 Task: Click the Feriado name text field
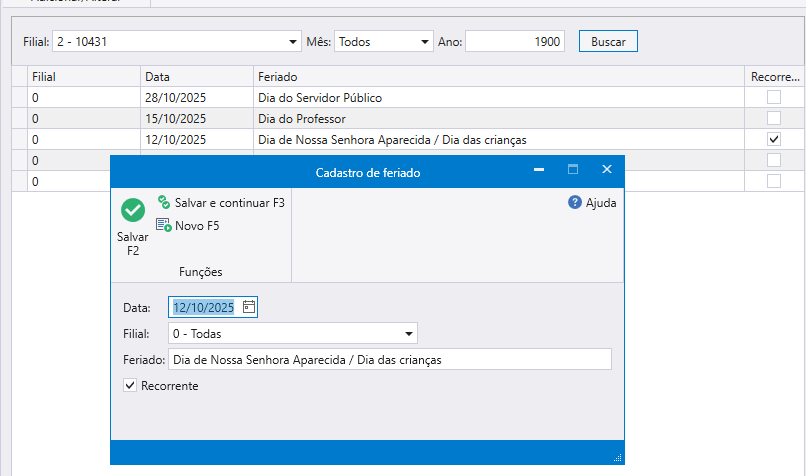pos(389,360)
